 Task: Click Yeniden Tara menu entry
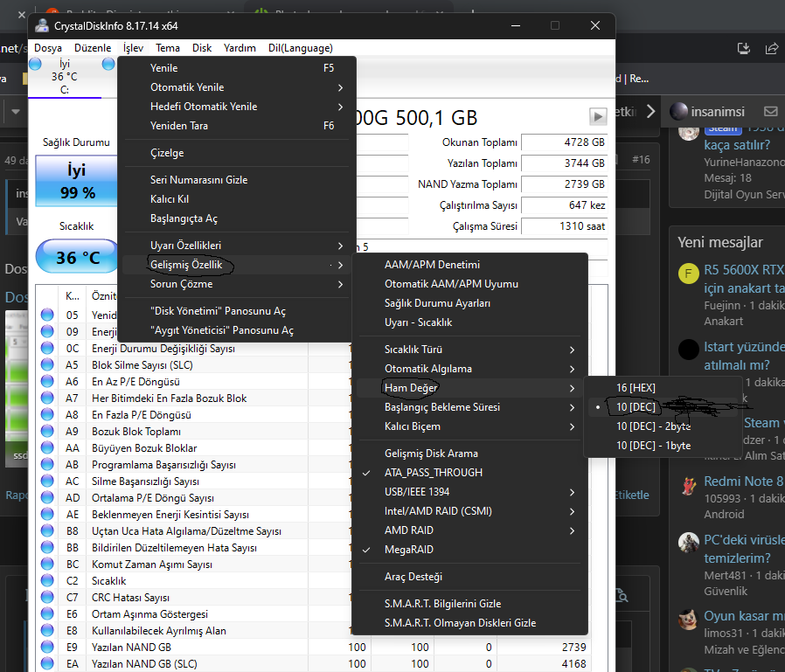(x=178, y=126)
